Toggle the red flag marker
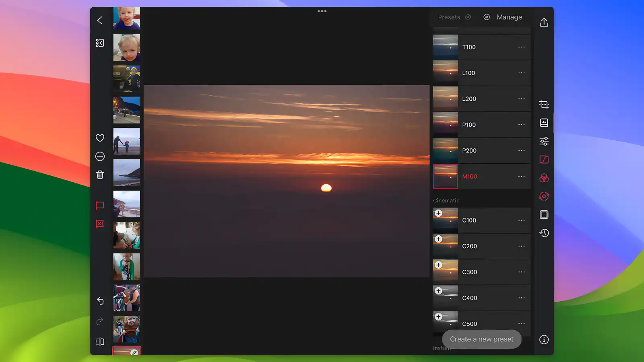The height and width of the screenshot is (362, 644). [99, 205]
